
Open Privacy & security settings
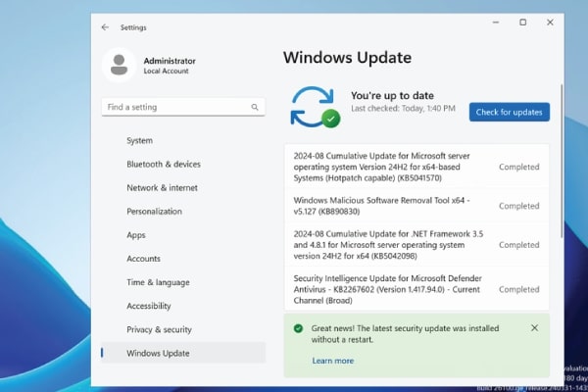[159, 329]
